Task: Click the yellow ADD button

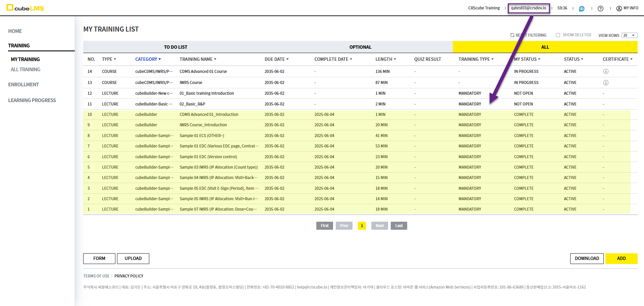Action: [621, 258]
